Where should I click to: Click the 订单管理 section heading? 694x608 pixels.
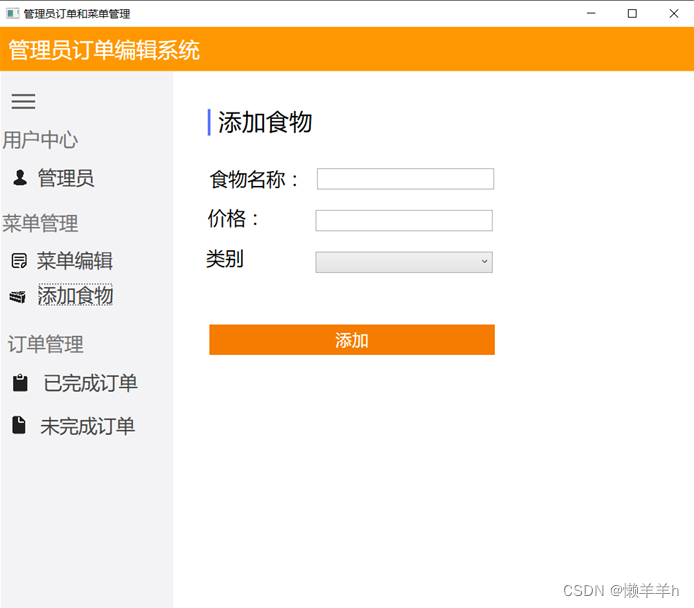(46, 344)
